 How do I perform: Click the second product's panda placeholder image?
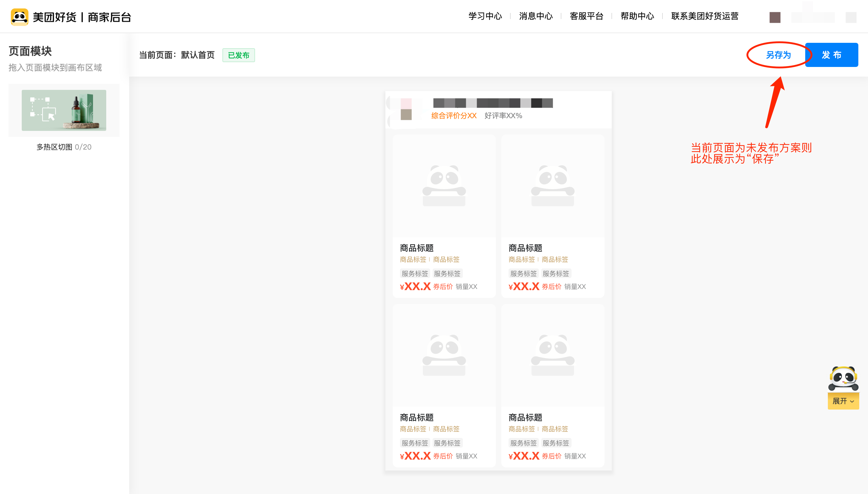[x=552, y=185]
